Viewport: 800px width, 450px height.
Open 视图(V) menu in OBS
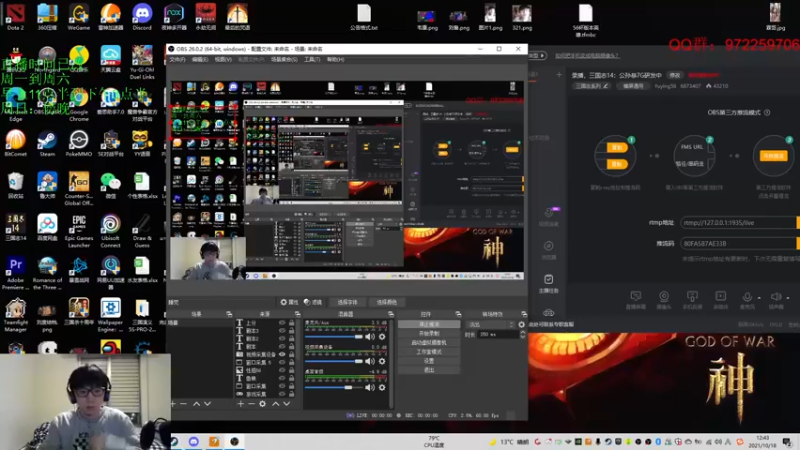pos(223,60)
